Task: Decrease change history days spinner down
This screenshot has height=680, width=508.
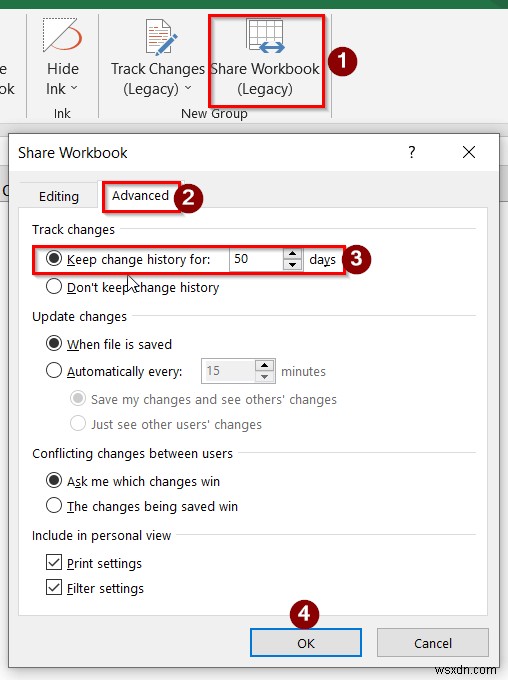Action: [292, 265]
